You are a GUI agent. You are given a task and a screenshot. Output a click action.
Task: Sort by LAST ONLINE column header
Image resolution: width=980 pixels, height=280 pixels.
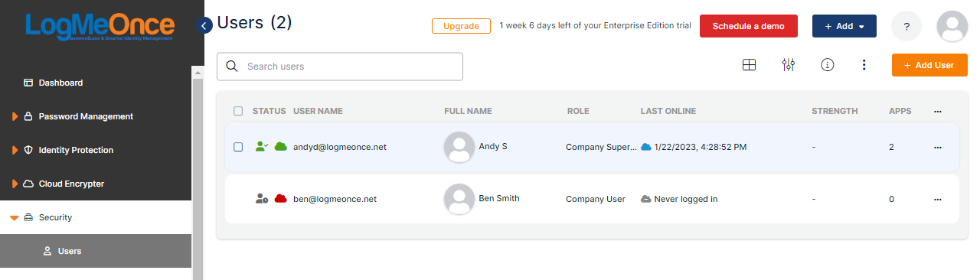point(668,111)
